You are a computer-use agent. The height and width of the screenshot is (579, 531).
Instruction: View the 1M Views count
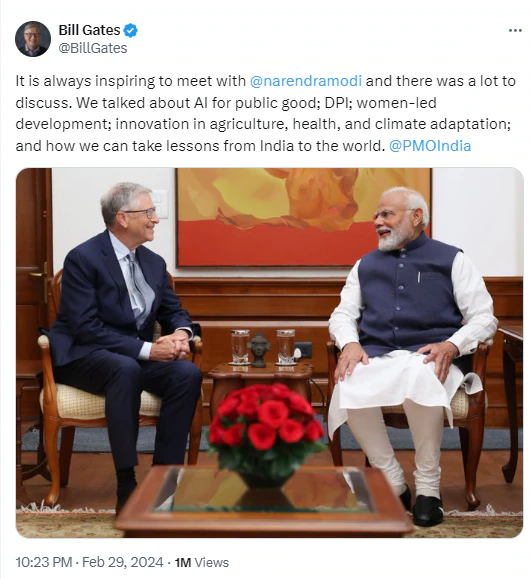click(x=202, y=562)
